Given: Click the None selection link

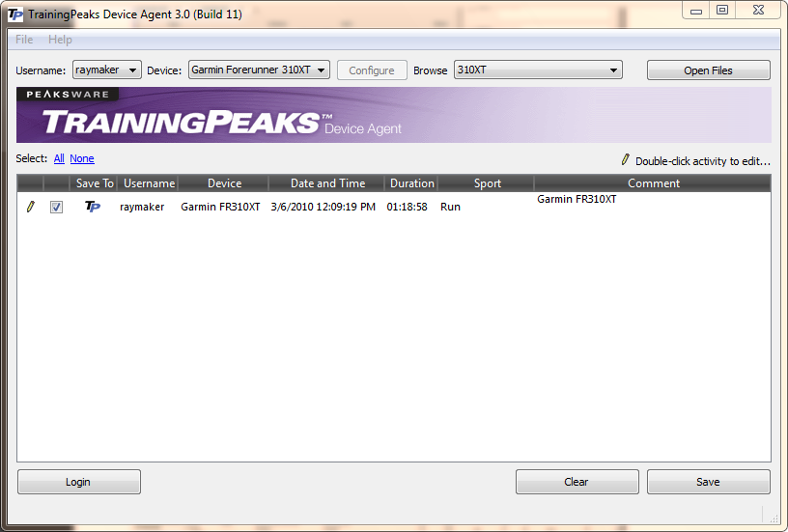Looking at the screenshot, I should (82, 158).
